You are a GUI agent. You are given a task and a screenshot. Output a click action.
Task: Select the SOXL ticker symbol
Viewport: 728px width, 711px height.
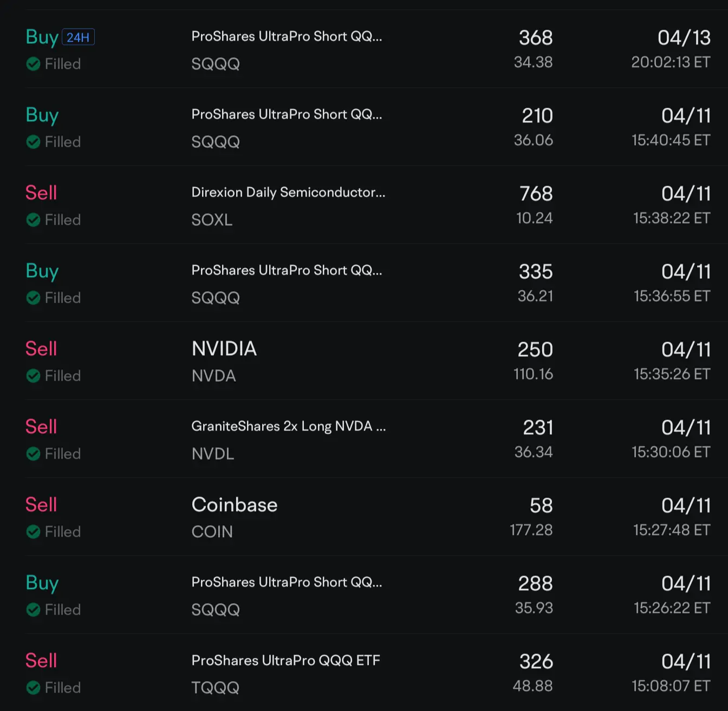point(212,220)
